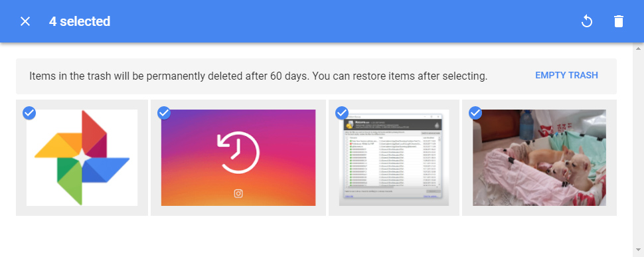Viewport: 644px width, 257px height.
Task: Click the 60 days trash notice text
Action: [258, 76]
